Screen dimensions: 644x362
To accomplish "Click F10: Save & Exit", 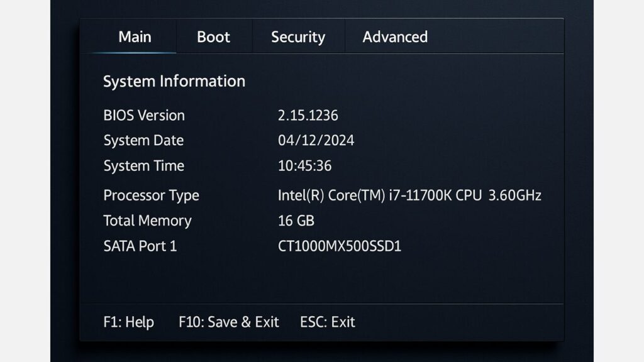I will click(228, 322).
